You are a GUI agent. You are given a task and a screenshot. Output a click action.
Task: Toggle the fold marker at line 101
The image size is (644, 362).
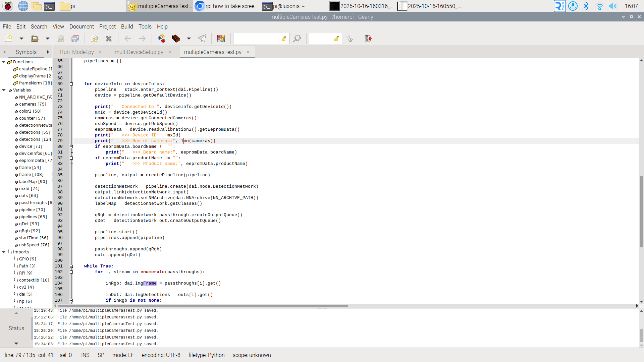(71, 266)
